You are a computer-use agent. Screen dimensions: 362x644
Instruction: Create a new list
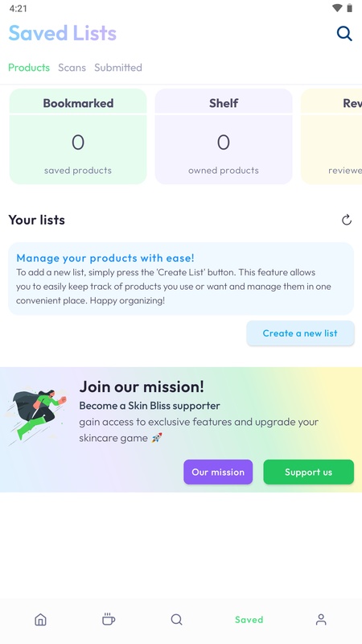click(x=300, y=333)
